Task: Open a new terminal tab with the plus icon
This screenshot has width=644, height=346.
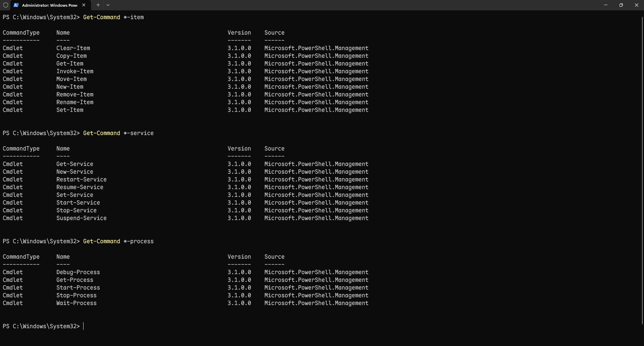Action: click(x=98, y=5)
